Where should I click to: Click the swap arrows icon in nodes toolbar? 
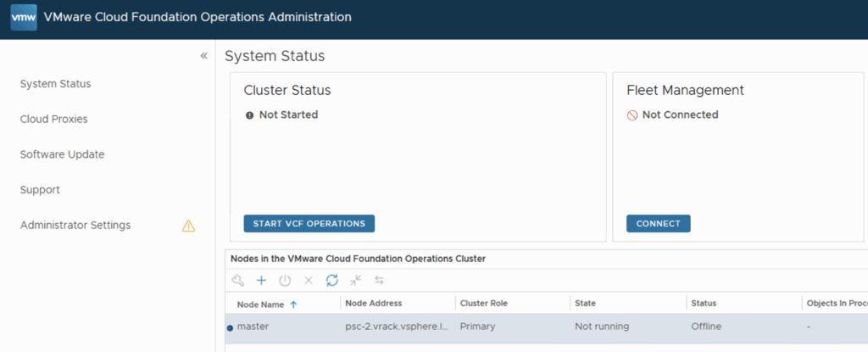click(379, 280)
